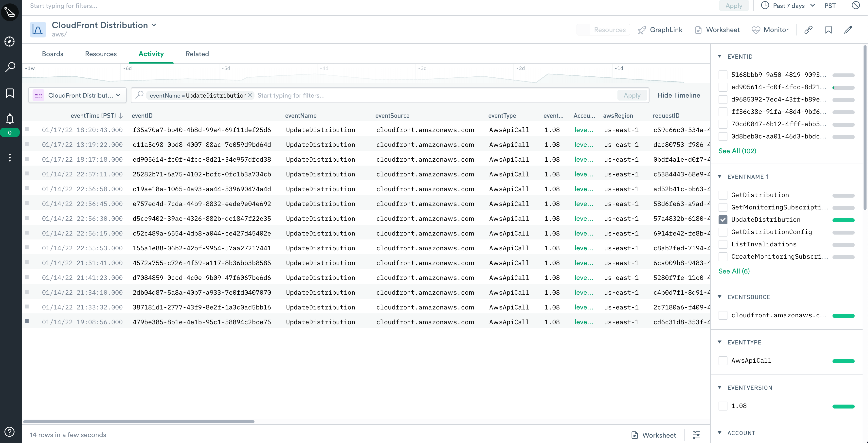Open Worksheet from the header toolbar
This screenshot has width=868, height=443.
(x=717, y=30)
